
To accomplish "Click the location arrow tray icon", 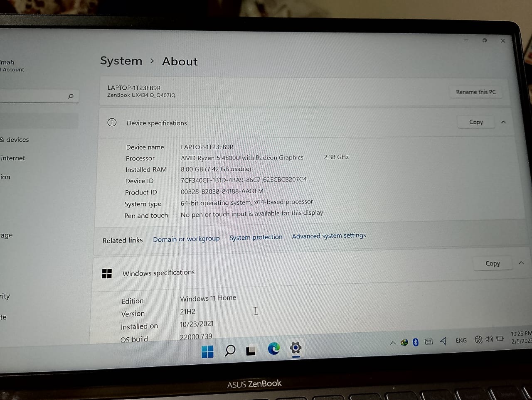I will (443, 341).
